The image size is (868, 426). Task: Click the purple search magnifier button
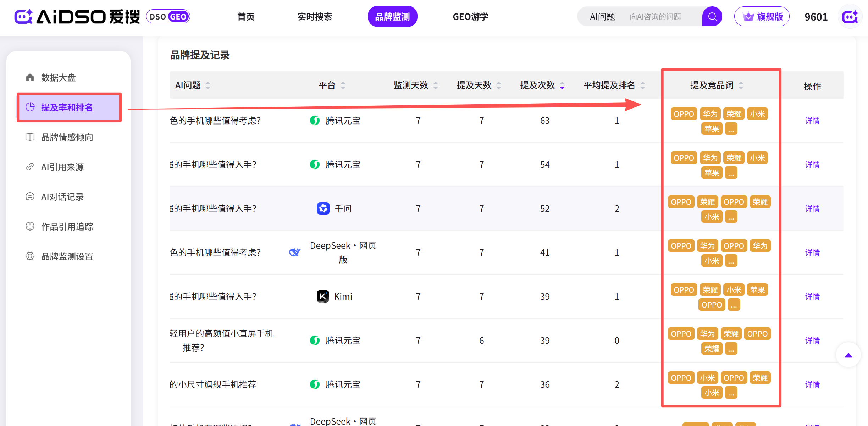click(x=712, y=17)
